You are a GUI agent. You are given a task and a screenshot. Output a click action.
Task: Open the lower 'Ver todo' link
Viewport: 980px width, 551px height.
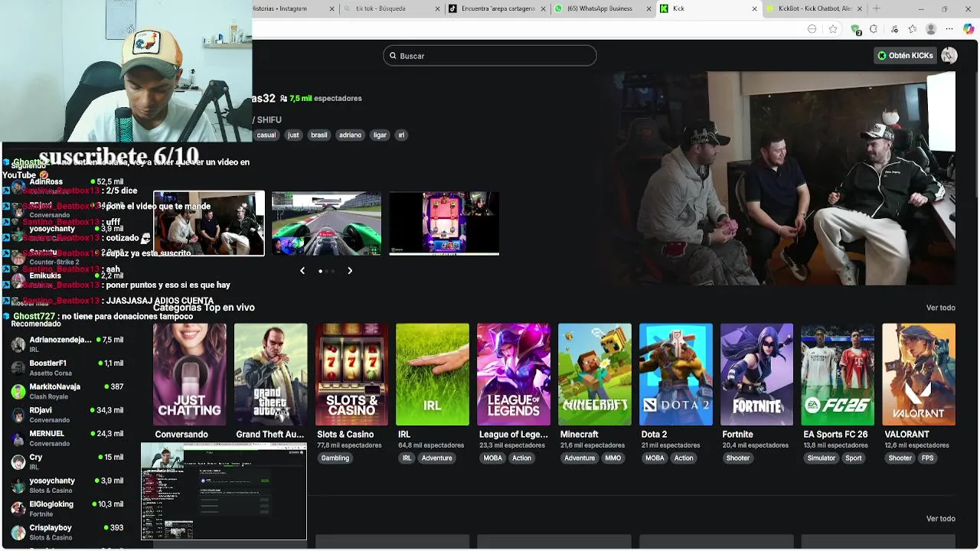coord(941,519)
